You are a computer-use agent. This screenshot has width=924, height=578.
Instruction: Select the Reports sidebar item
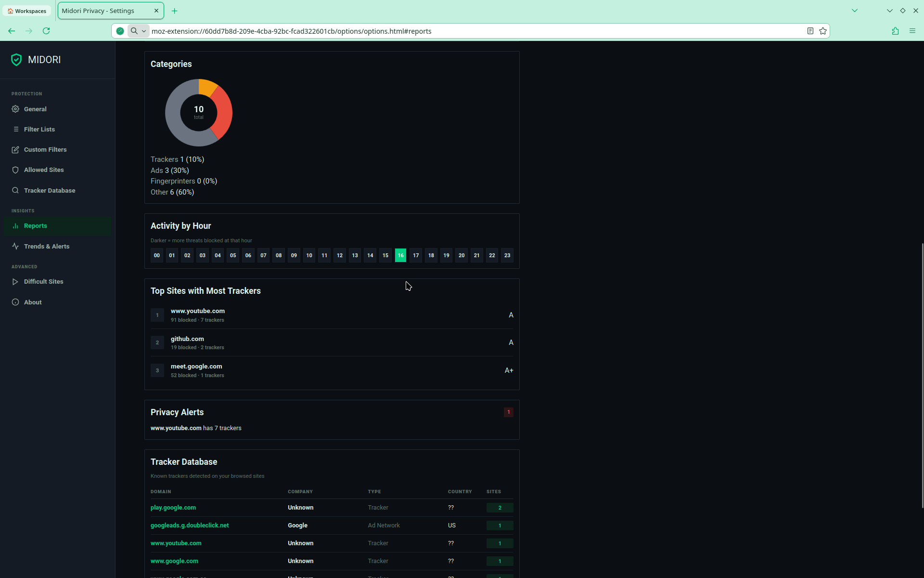coord(58,226)
